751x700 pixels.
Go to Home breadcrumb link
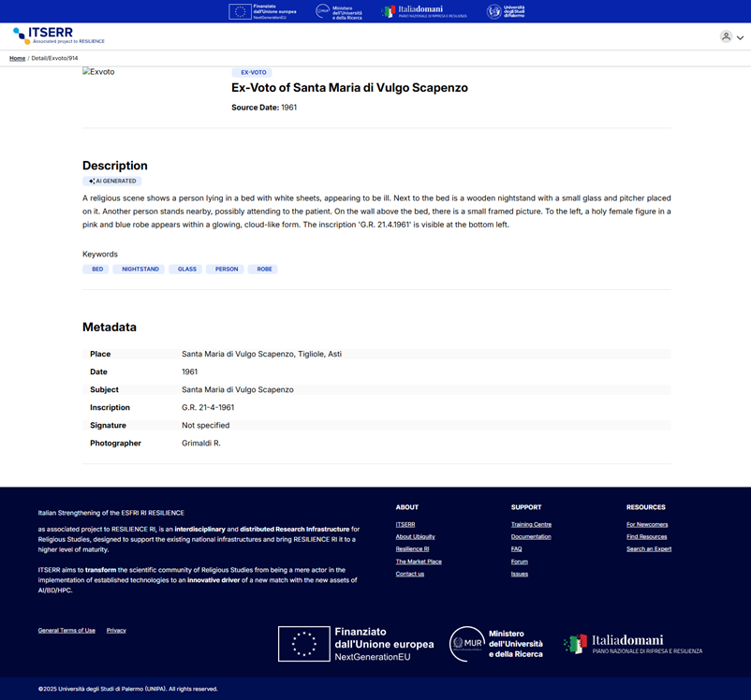pos(17,58)
